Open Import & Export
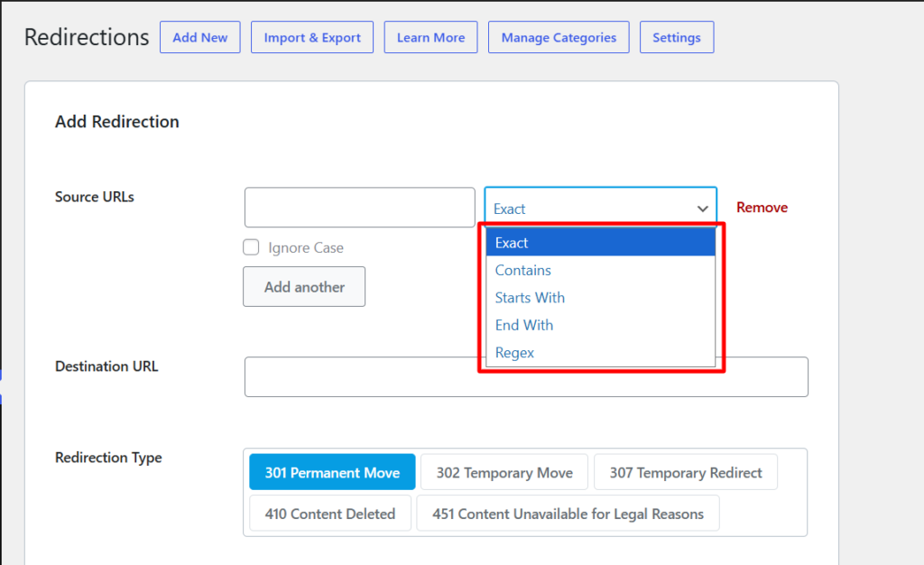 tap(311, 37)
